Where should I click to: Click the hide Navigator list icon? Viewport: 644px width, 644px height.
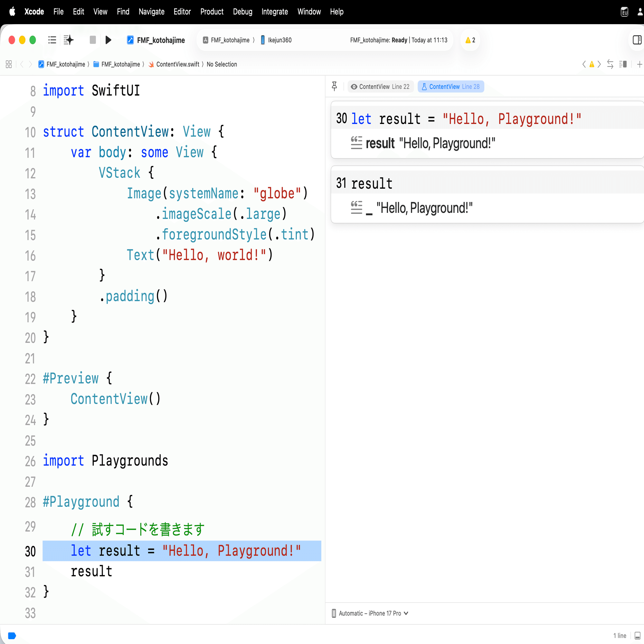(52, 40)
